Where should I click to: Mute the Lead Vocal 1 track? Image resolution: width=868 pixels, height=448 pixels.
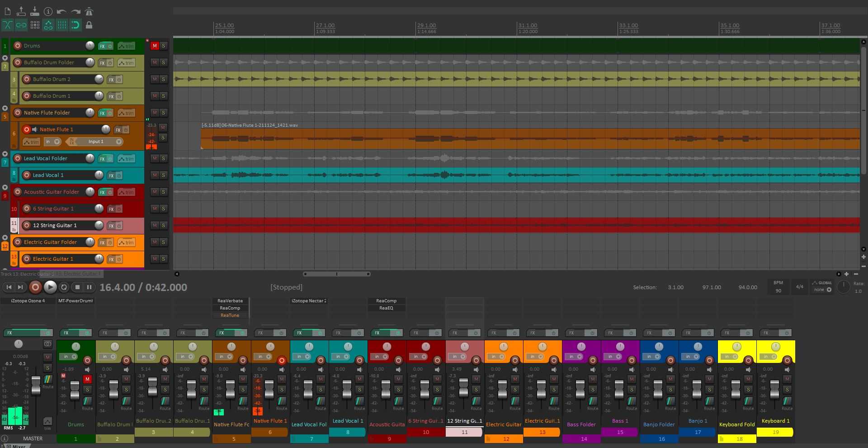[155, 175]
